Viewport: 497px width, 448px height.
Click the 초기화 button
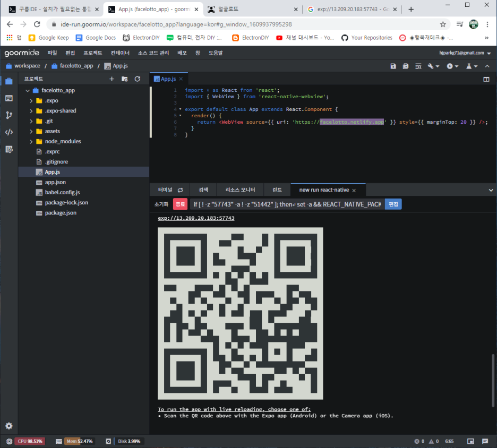click(x=161, y=204)
